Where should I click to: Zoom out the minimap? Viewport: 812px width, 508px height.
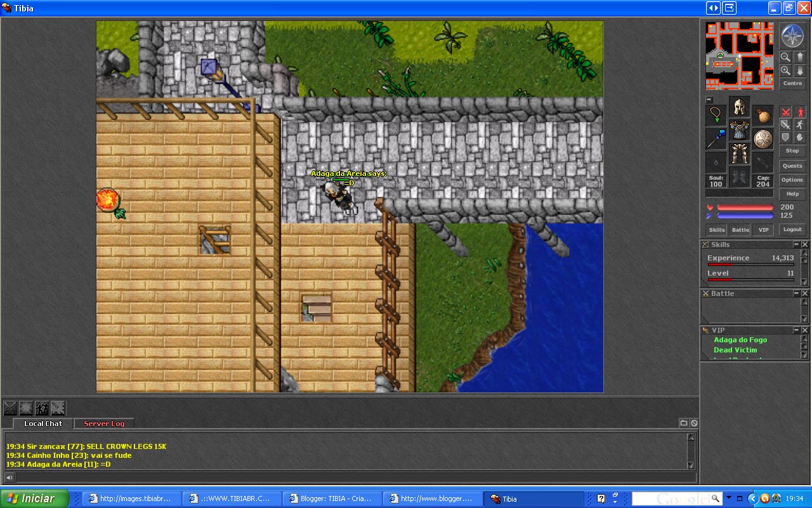(785, 57)
